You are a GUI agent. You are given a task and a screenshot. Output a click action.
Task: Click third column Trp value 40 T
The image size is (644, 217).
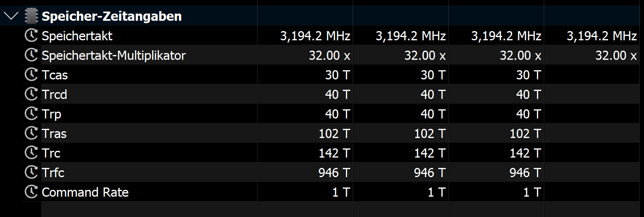529,114
